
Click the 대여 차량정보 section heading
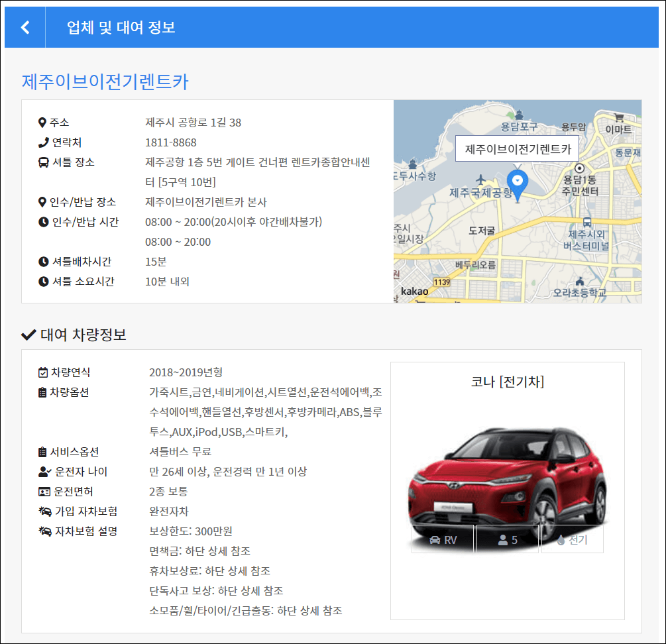coord(83,335)
